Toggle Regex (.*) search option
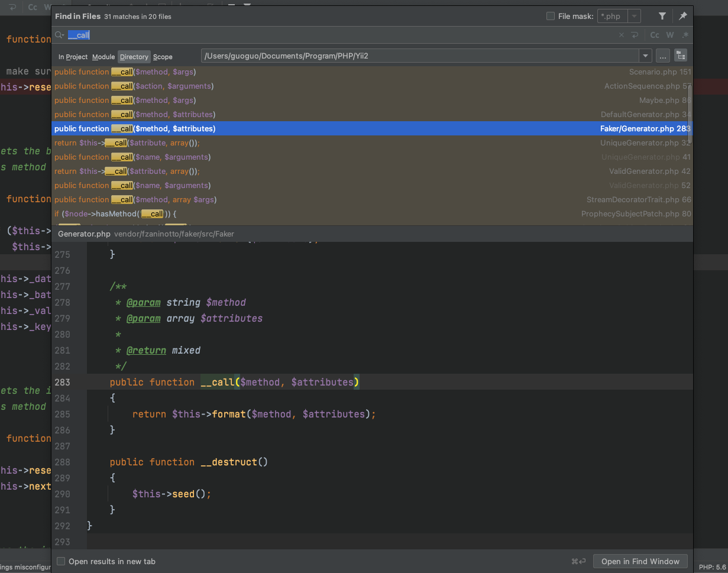The image size is (728, 573). pyautogui.click(x=685, y=35)
